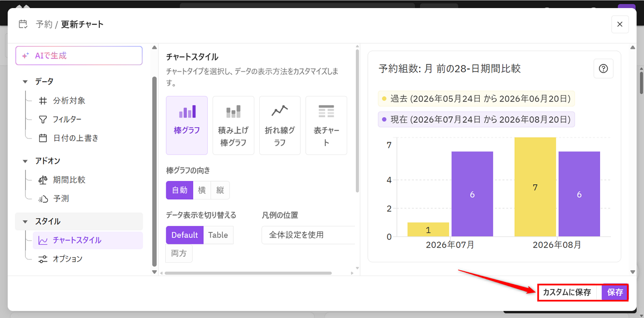
Task: Collapse the データ section
Action: (x=25, y=82)
